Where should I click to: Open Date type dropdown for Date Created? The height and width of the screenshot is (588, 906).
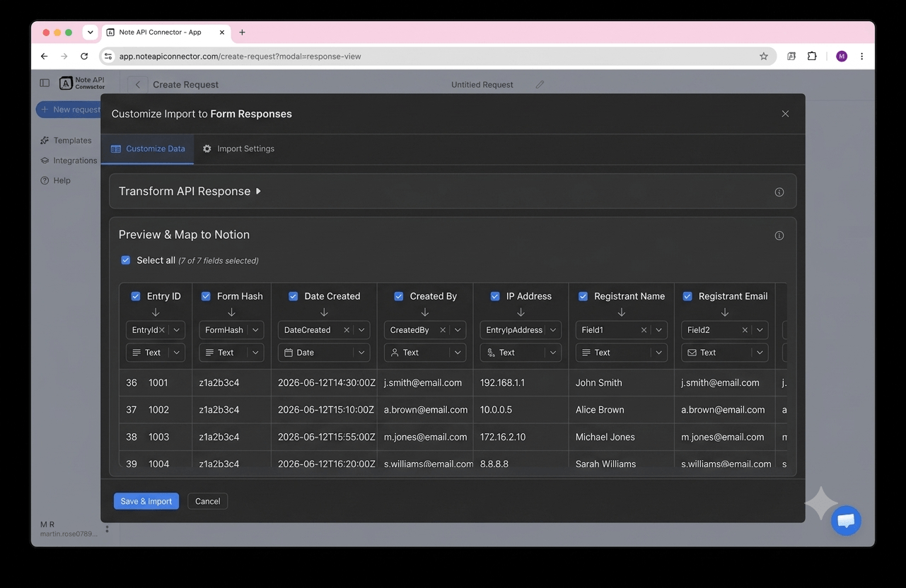(324, 352)
